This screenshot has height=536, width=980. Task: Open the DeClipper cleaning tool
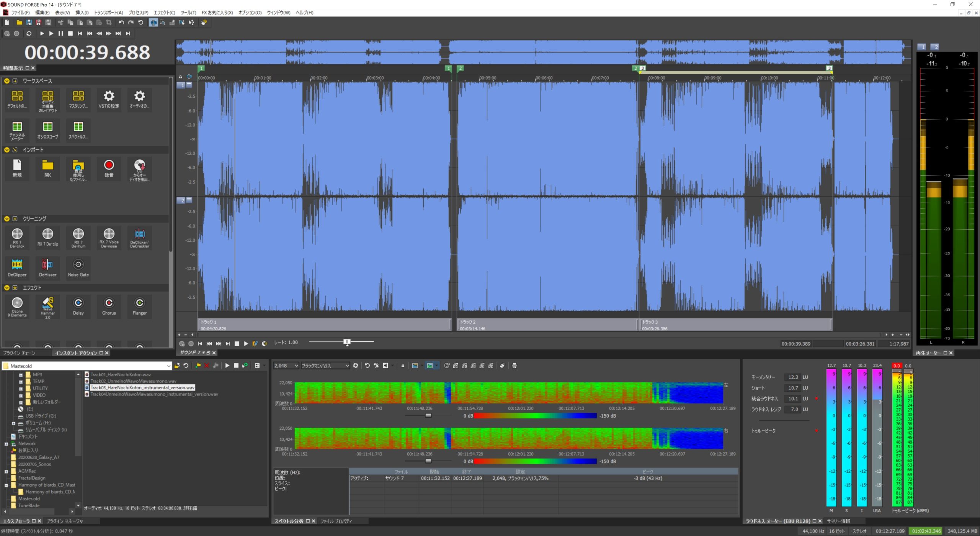pyautogui.click(x=17, y=268)
